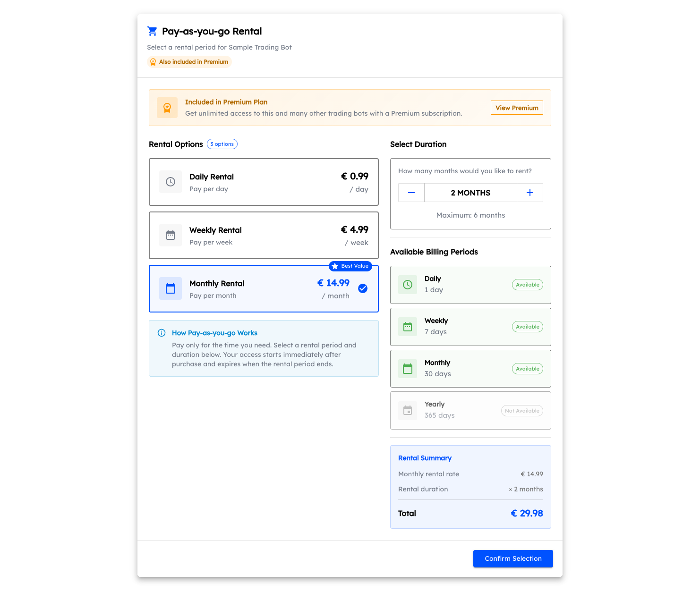Click the Monthly Rental calendar icon
Viewport: 700px width, 591px height.
[x=171, y=288]
